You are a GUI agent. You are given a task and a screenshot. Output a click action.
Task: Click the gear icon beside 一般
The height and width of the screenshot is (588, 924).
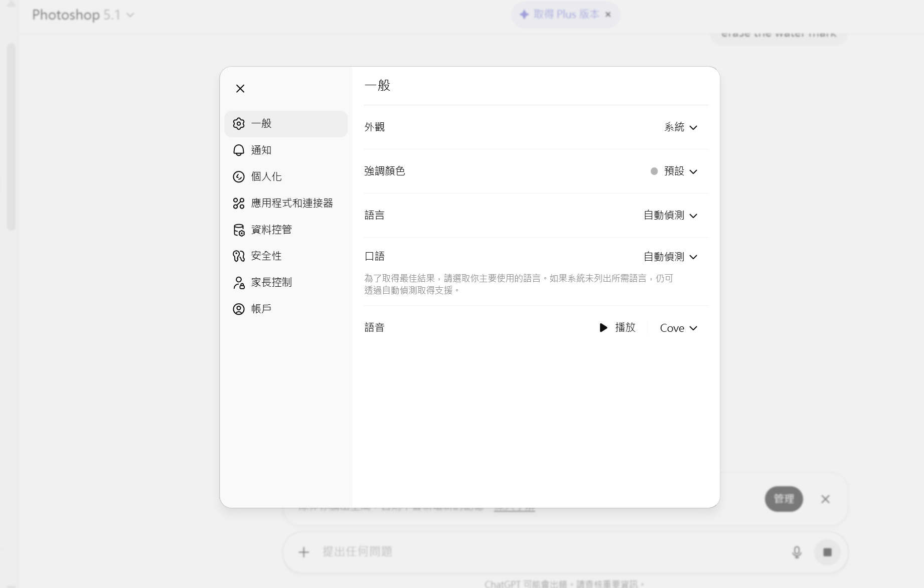pos(239,124)
